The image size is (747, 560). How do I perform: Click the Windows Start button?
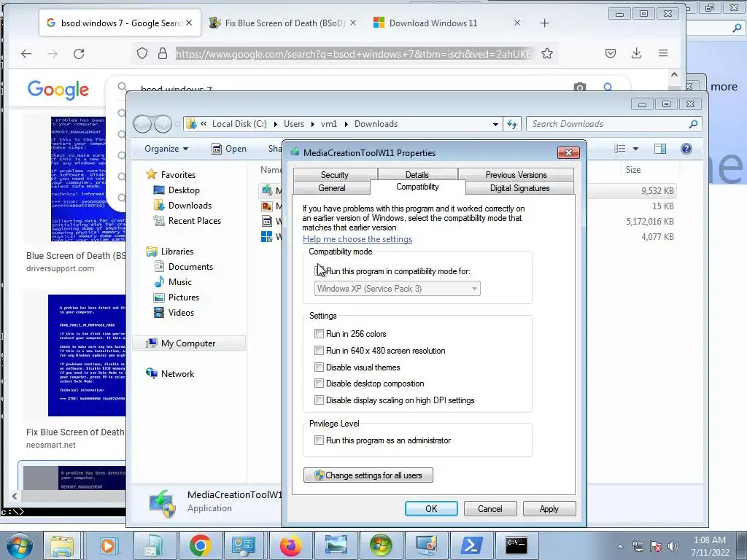[x=20, y=545]
